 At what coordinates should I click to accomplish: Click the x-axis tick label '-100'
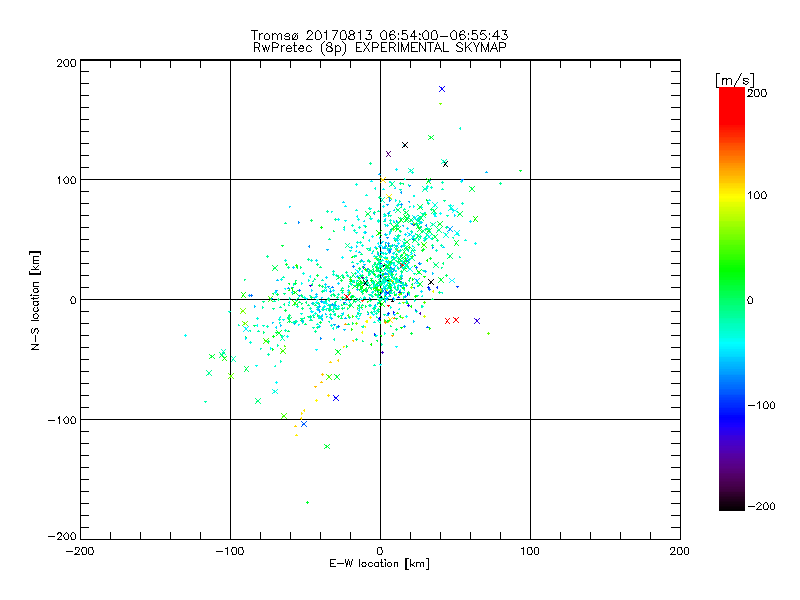pyautogui.click(x=230, y=551)
